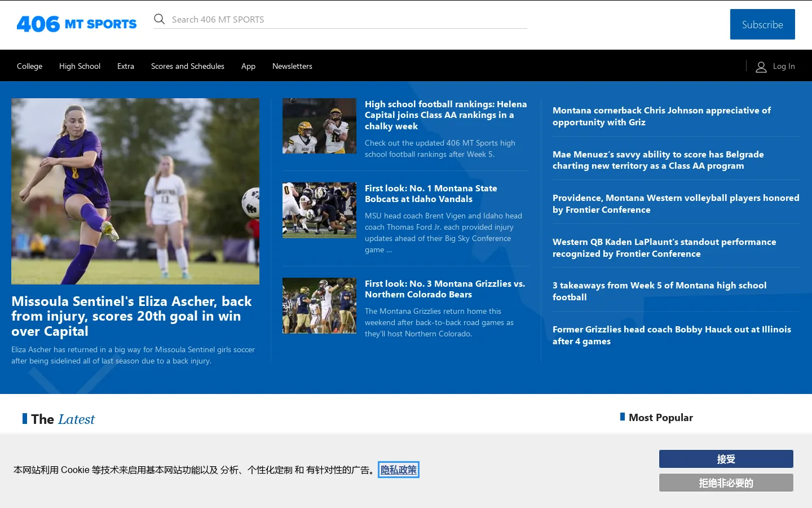Open Kaden LaPlaunt standout performance article
This screenshot has width=812, height=508.
(664, 248)
